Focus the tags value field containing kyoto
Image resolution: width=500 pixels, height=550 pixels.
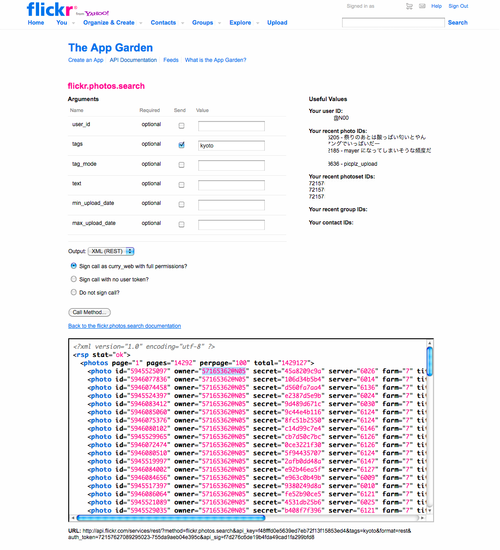point(231,146)
